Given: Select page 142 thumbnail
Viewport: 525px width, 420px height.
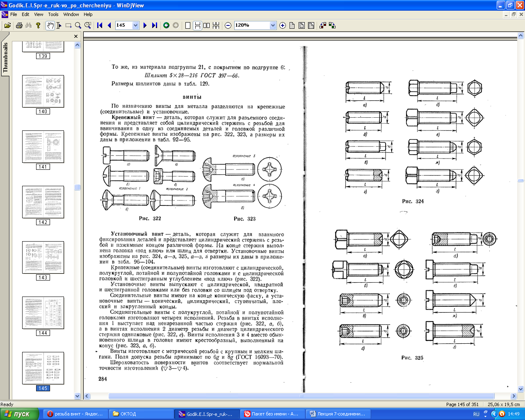Looking at the screenshot, I should [43, 202].
